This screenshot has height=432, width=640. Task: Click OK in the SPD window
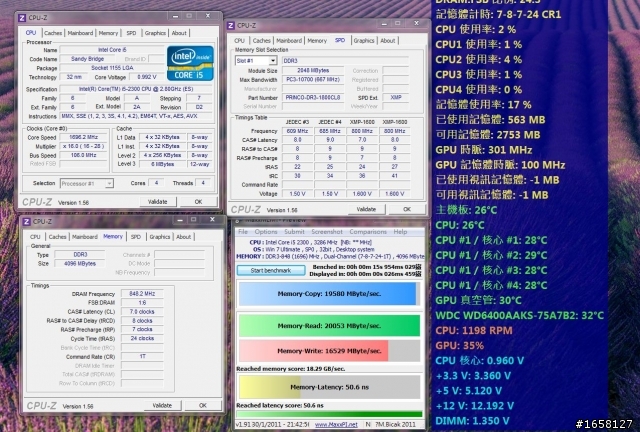(x=407, y=209)
